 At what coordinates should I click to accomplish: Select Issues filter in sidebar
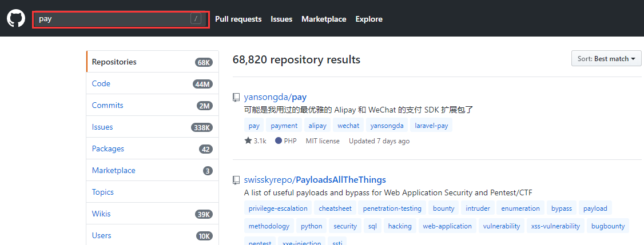pyautogui.click(x=152, y=127)
